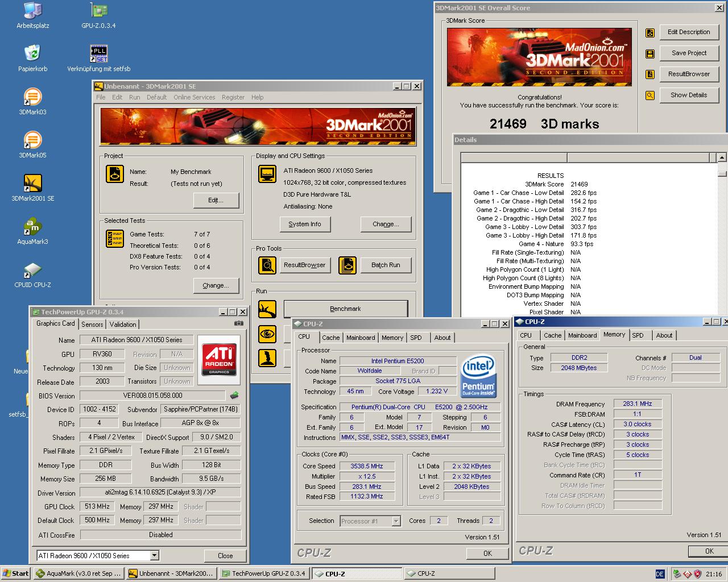Click the eye demo icon in Run section

tap(267, 334)
